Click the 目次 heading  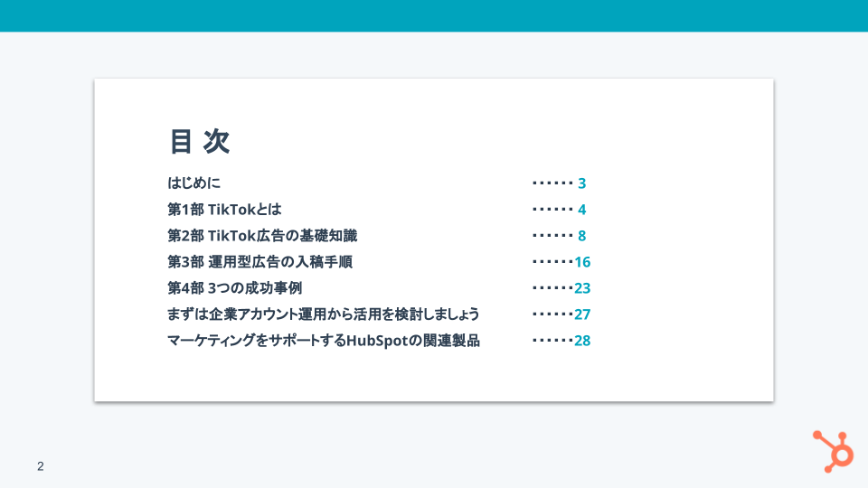pyautogui.click(x=199, y=141)
